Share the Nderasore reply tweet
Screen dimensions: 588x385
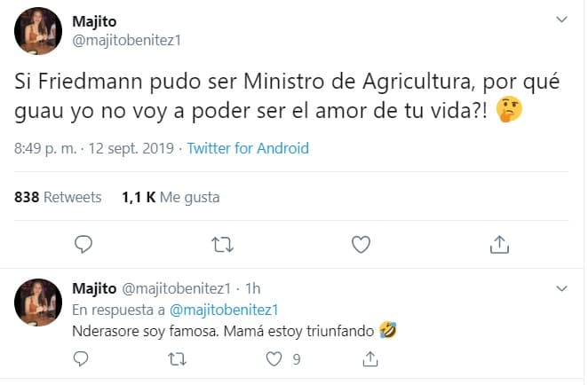[x=369, y=359]
